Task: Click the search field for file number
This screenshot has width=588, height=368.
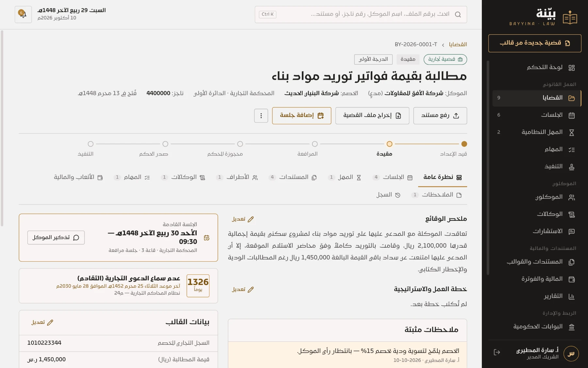Action: 361,14
